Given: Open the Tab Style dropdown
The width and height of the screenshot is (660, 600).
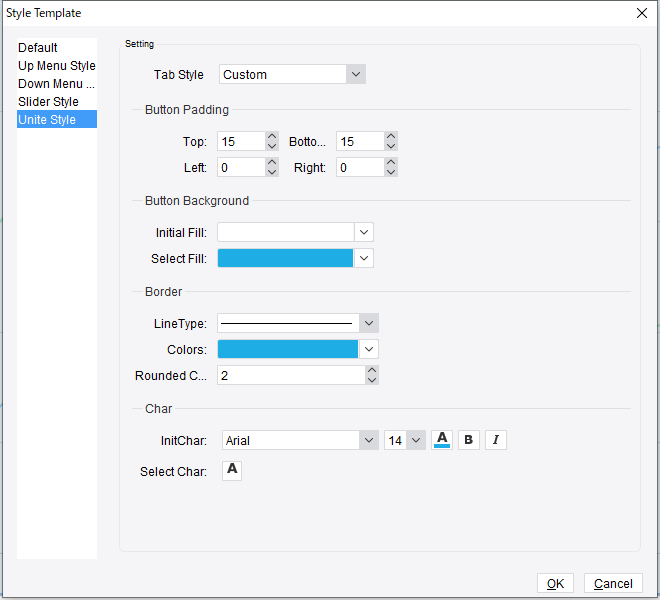Looking at the screenshot, I should (x=356, y=74).
